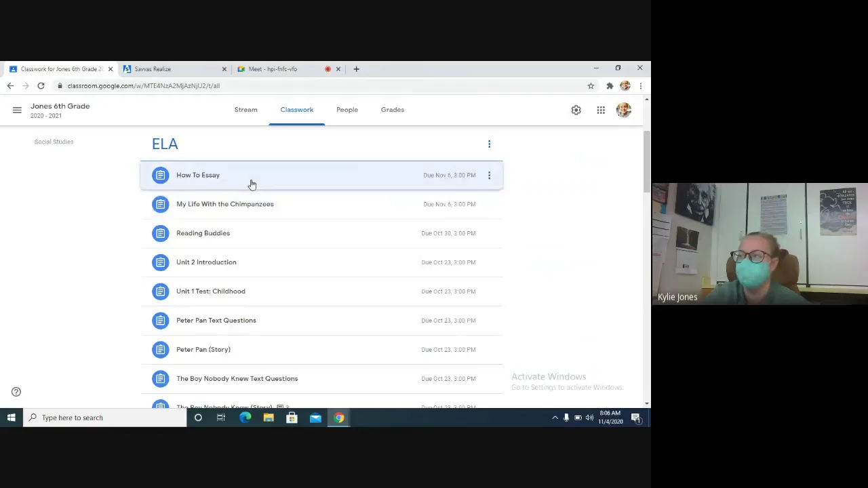
Task: Click the browser address bar URL
Action: point(144,86)
